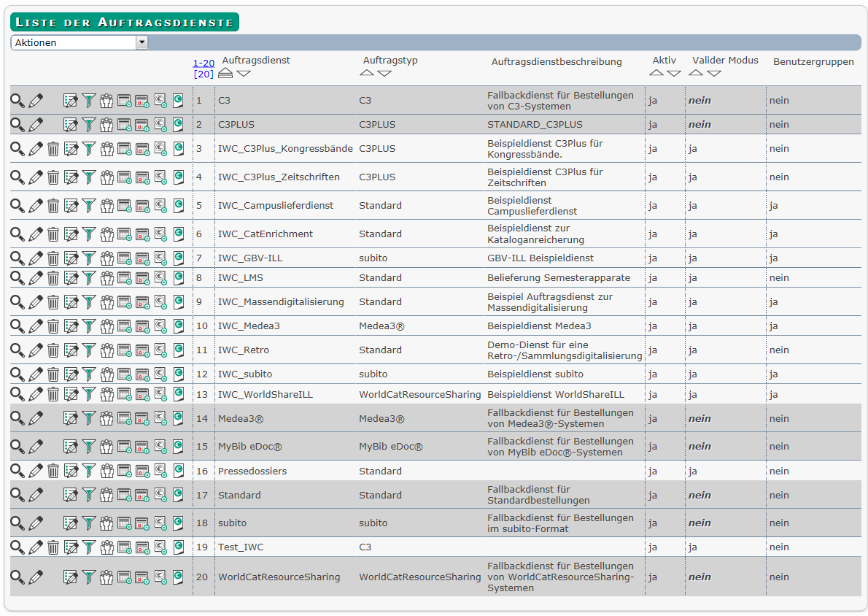Sort Auftragstyp ascending using the up arrow
868x616 pixels.
[x=366, y=73]
